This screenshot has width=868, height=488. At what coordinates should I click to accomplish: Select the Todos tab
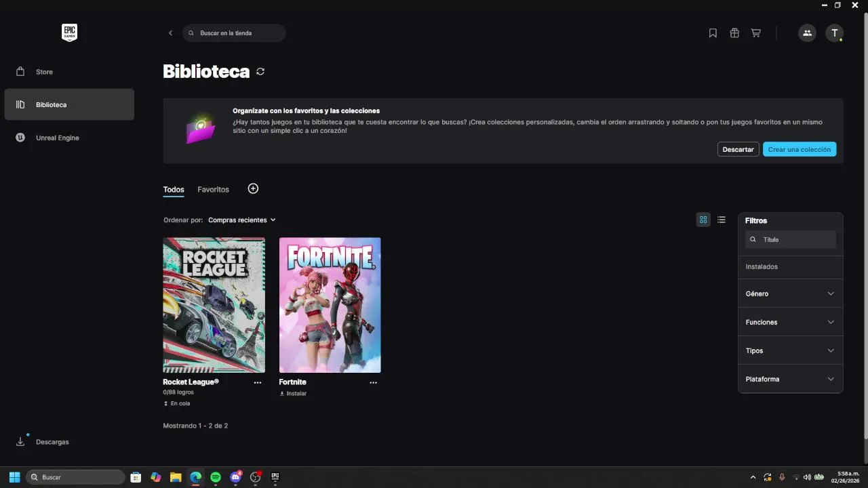pos(174,190)
